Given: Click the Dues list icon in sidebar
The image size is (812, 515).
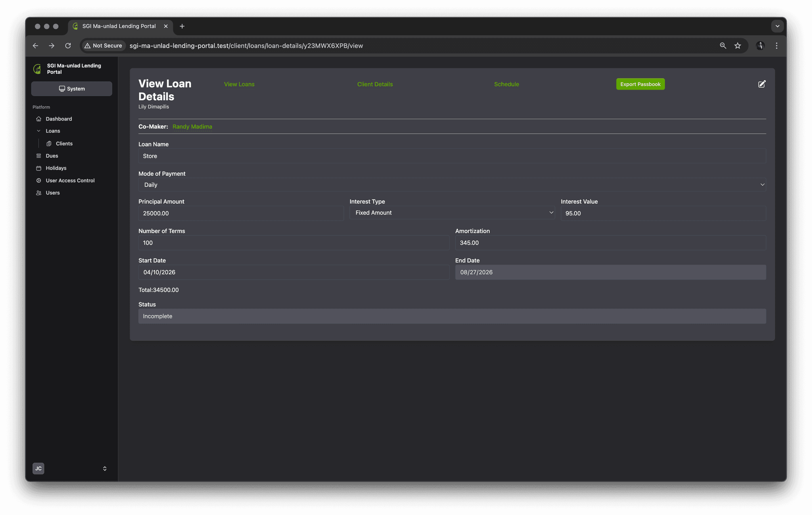Looking at the screenshot, I should (38, 156).
